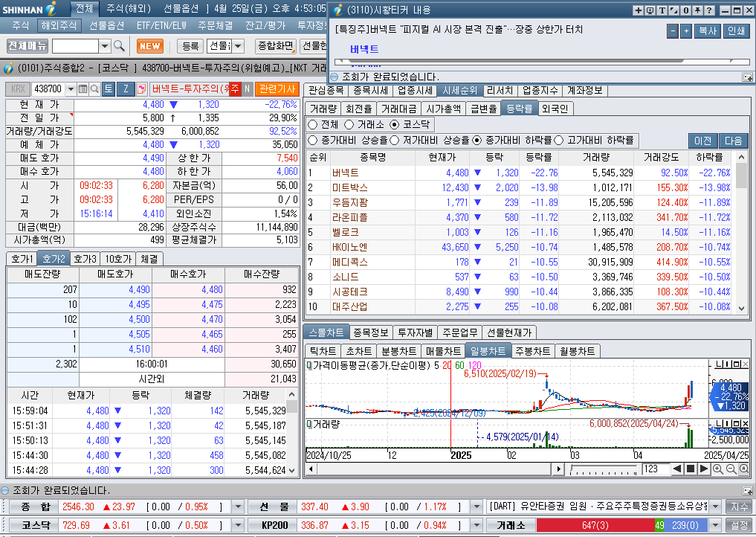Select the 전체 market radio button
The height and width of the screenshot is (537, 756).
(312, 124)
